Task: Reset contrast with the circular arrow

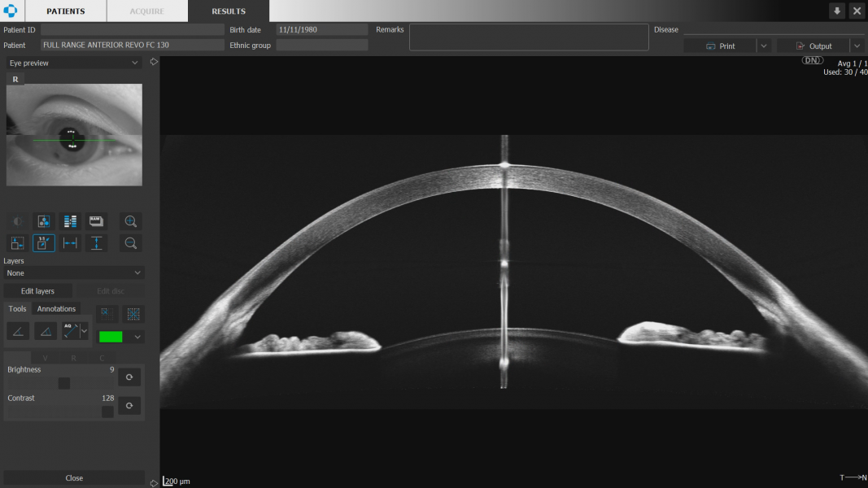Action: tap(129, 406)
